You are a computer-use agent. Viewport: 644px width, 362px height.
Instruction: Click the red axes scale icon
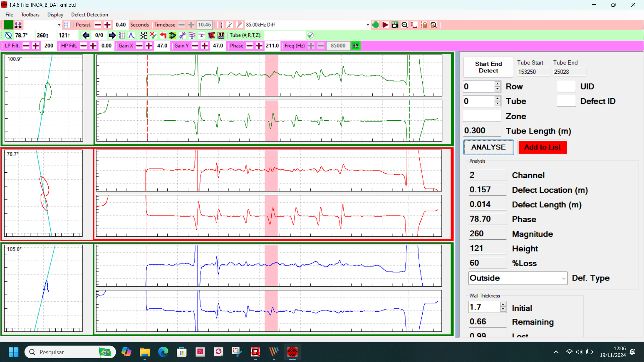tap(414, 25)
